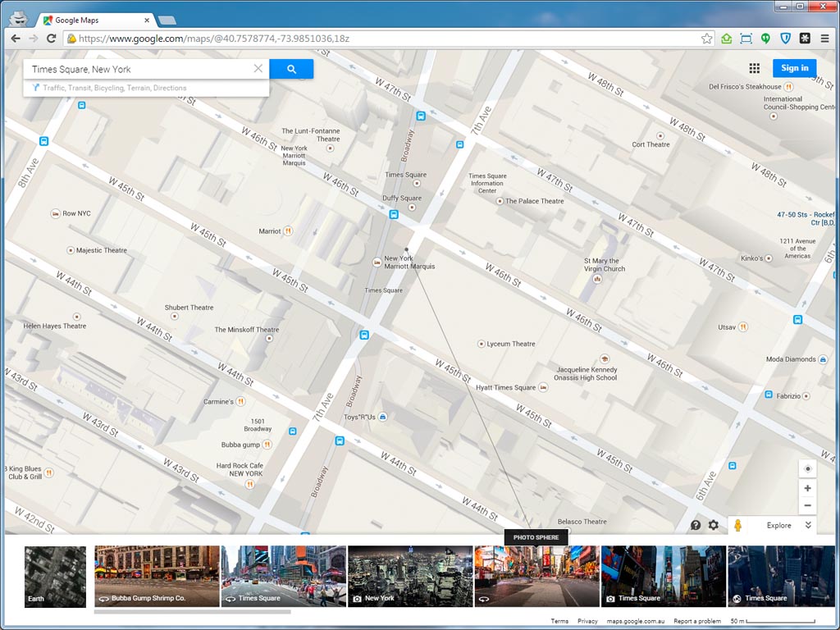840x630 pixels.
Task: Expand Traffic, Transit, Bicycling options row
Action: (x=115, y=88)
